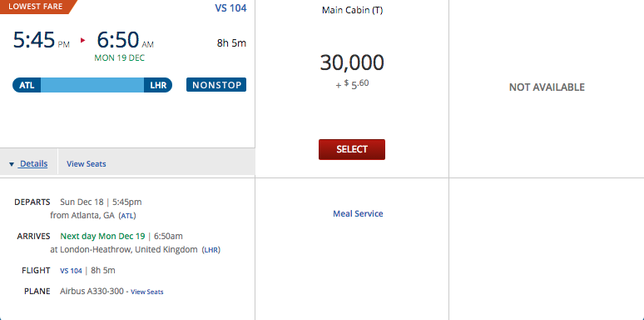Click the VS 104 link in FLIGHT row
644x320 pixels.
71,271
